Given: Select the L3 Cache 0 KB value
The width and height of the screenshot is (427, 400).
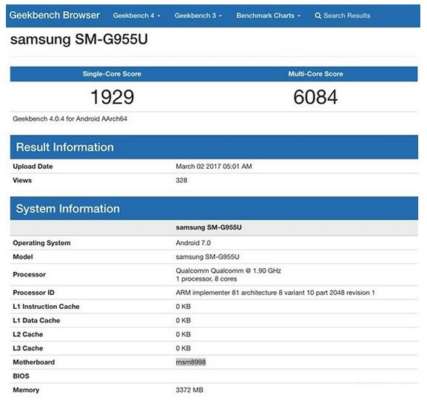Looking at the screenshot, I should click(183, 348).
